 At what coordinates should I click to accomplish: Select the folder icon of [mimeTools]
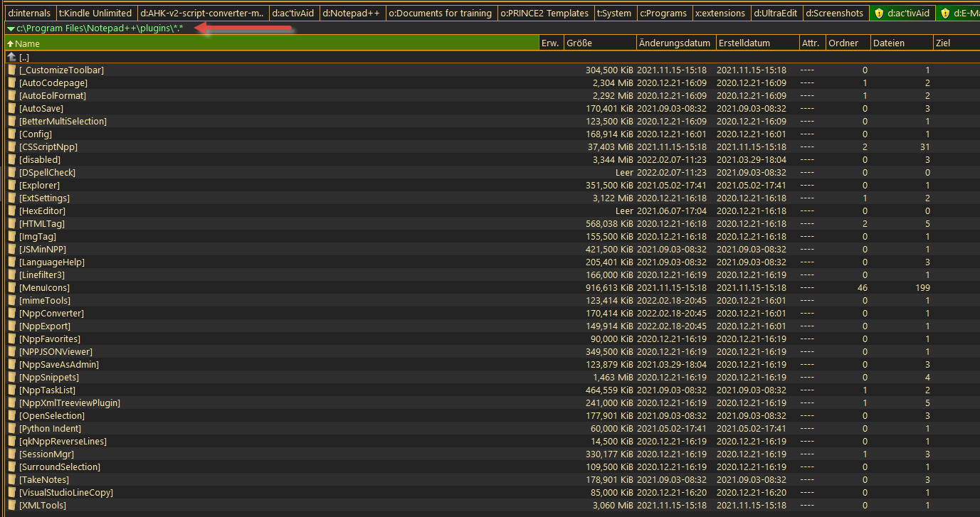11,301
